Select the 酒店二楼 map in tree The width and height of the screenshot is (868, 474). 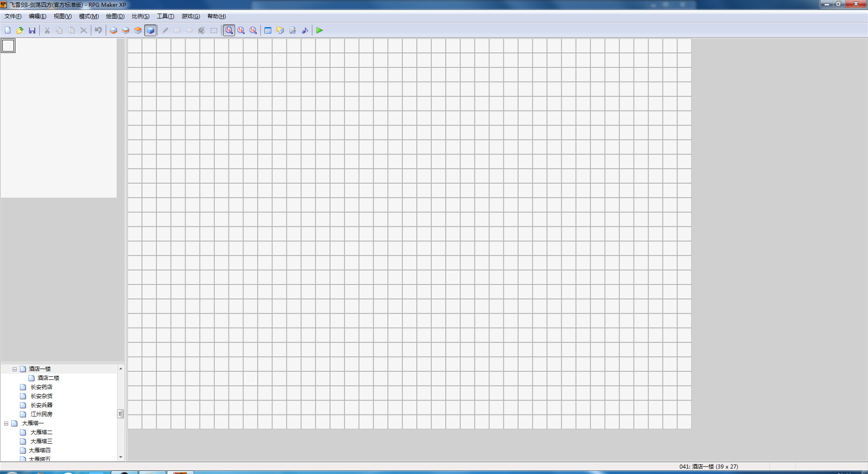pyautogui.click(x=48, y=378)
